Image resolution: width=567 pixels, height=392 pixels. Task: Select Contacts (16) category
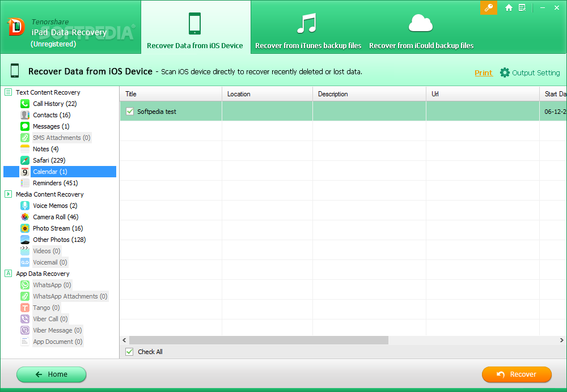click(52, 115)
